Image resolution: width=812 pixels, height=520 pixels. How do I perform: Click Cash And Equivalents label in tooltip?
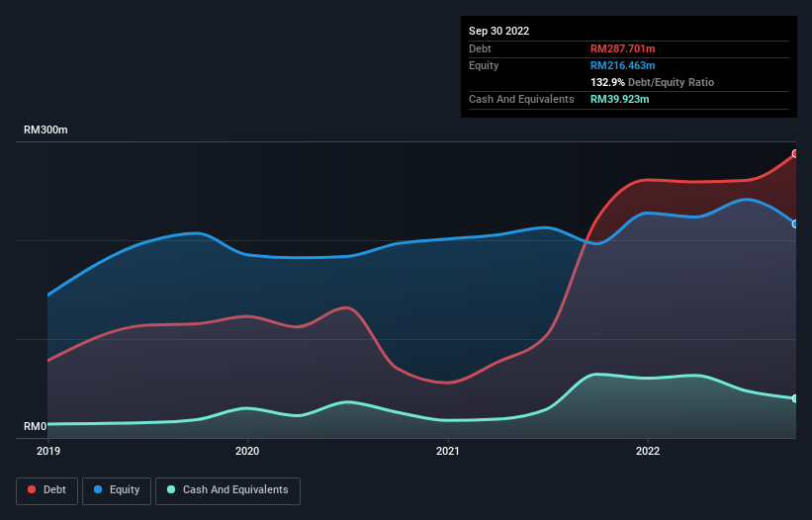[521, 99]
